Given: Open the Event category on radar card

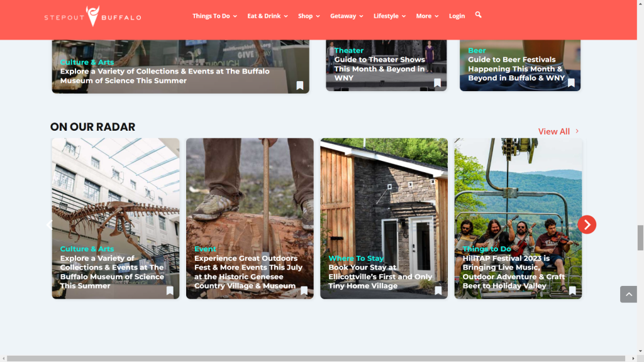Looking at the screenshot, I should click(x=205, y=249).
